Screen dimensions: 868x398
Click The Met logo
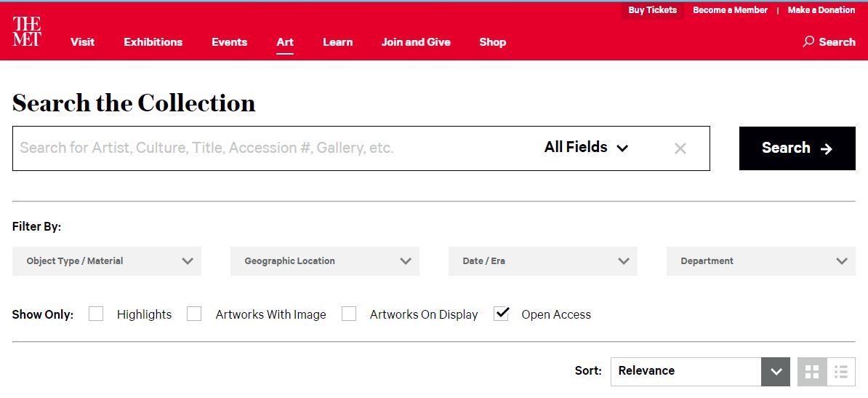click(x=27, y=33)
